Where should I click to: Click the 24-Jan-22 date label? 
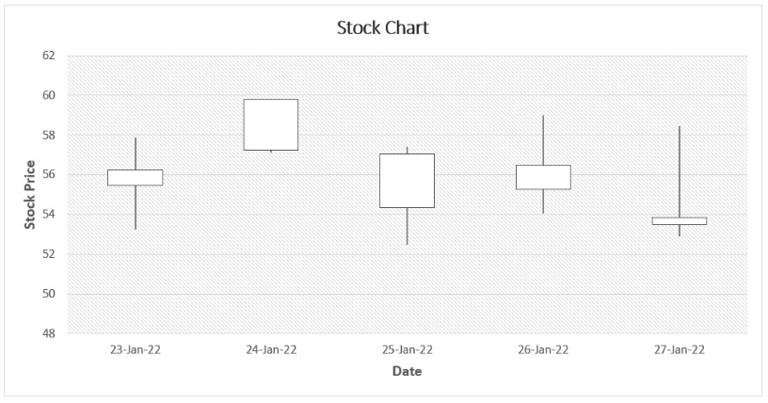pyautogui.click(x=271, y=350)
